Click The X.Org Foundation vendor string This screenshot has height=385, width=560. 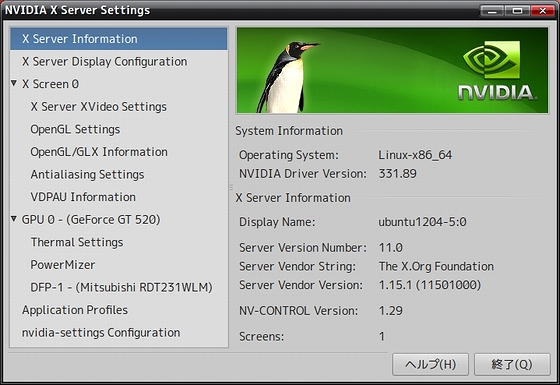(x=436, y=266)
